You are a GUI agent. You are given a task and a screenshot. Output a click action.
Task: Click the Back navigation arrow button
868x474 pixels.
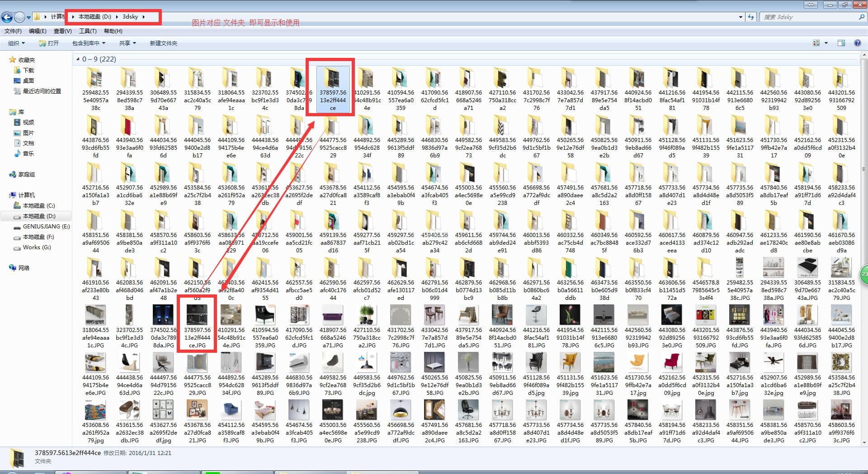coord(7,17)
